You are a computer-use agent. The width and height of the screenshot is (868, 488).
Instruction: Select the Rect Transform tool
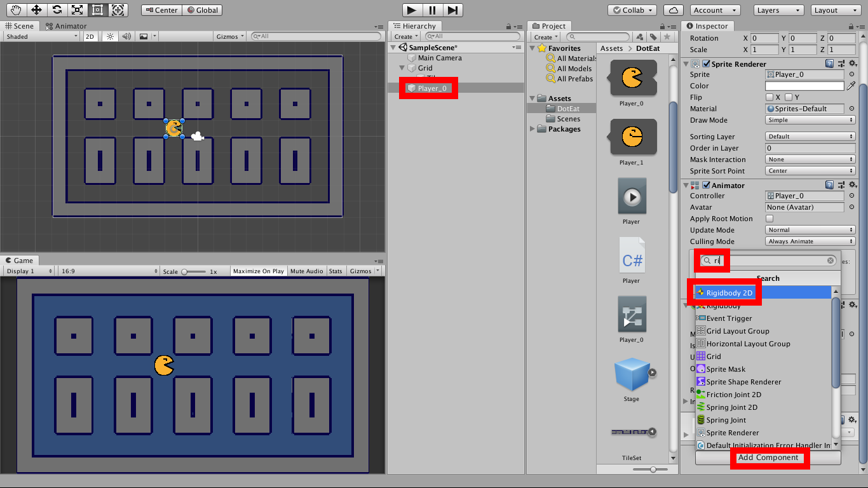(97, 10)
